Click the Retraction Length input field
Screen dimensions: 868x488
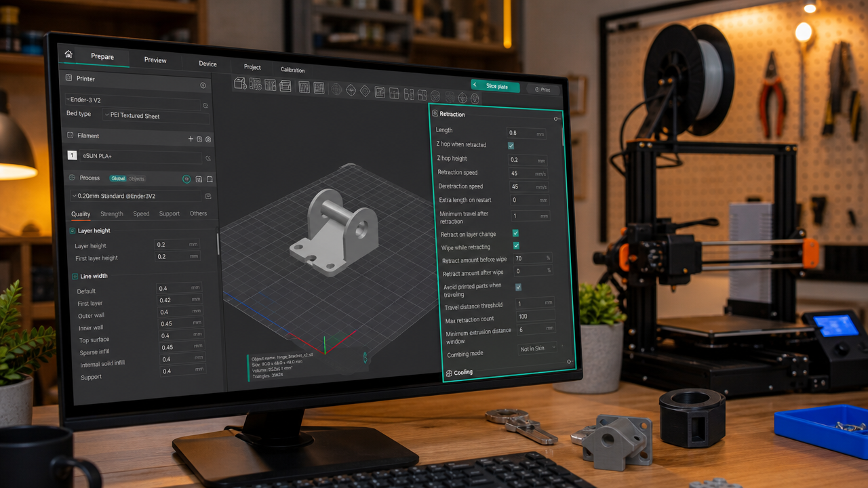pyautogui.click(x=527, y=133)
